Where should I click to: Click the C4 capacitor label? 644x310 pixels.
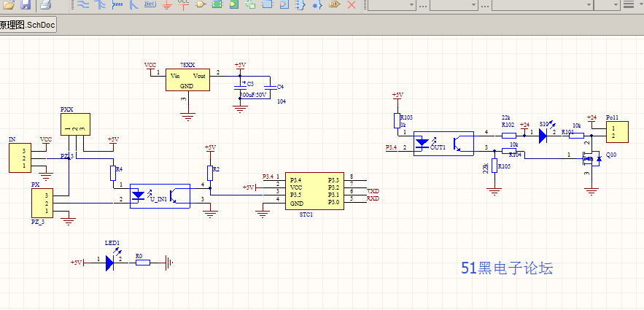coord(280,87)
